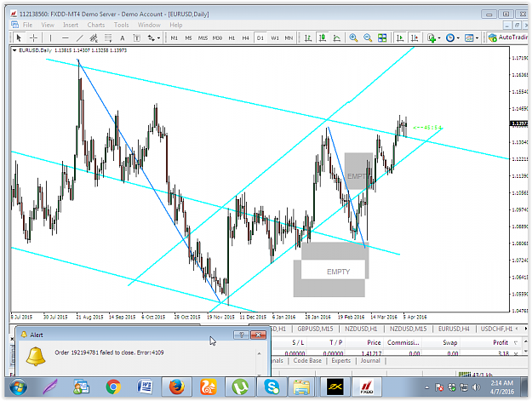
Task: Close the Alert dialog
Action: [258, 335]
